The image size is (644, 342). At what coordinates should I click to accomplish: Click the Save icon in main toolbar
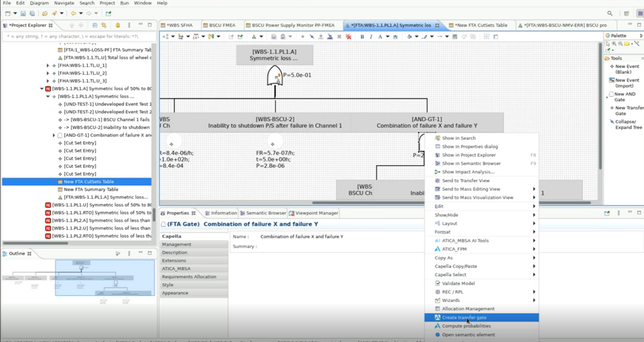(23, 13)
